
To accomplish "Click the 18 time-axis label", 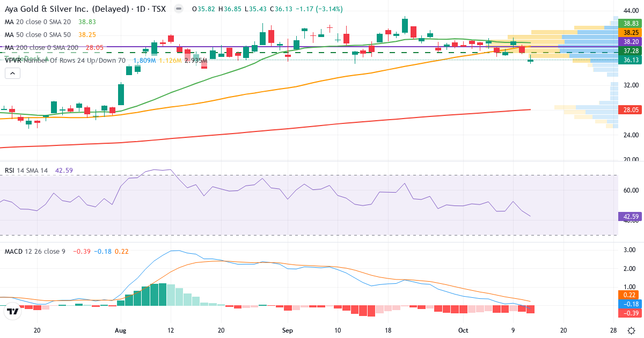I will click(x=388, y=330).
